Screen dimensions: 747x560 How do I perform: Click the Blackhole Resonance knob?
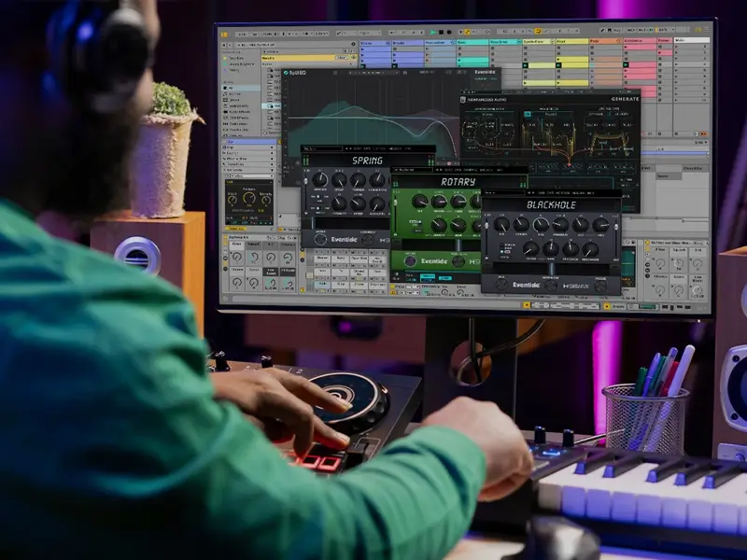pyautogui.click(x=590, y=249)
